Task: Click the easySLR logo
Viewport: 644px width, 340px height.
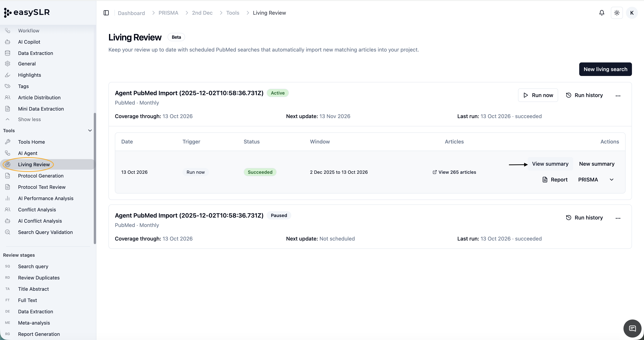Action: 27,12
